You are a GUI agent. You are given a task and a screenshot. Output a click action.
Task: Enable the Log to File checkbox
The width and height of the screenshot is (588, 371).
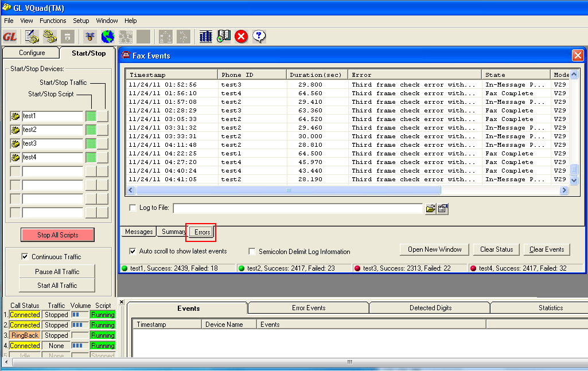point(133,208)
